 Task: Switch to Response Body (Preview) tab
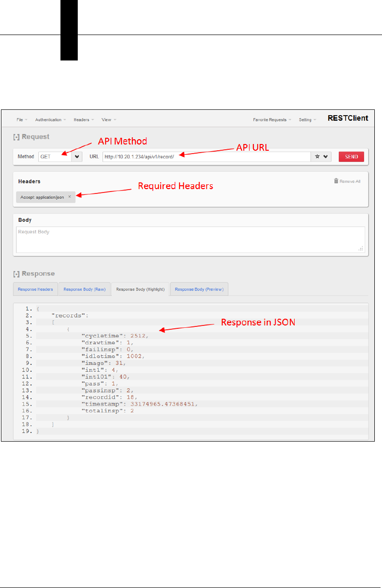pos(199,289)
